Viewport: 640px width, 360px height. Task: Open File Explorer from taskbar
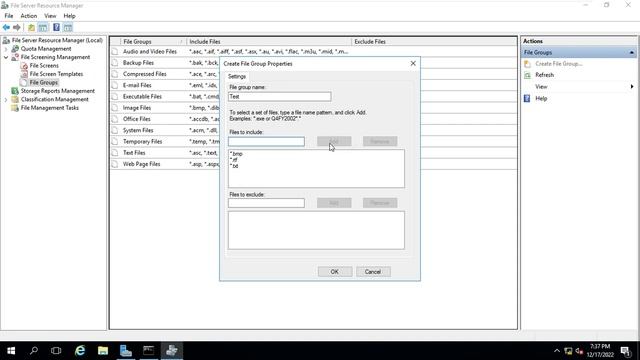point(103,351)
